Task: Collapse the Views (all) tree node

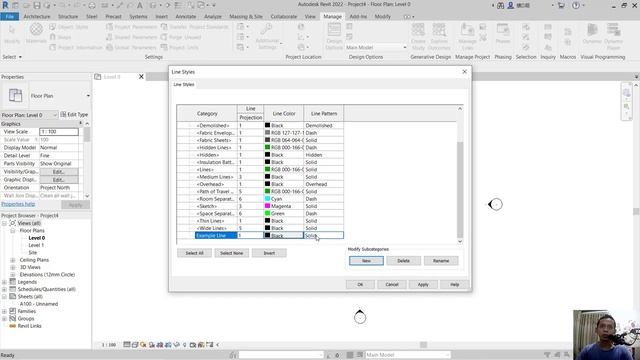Action: pyautogui.click(x=4, y=223)
